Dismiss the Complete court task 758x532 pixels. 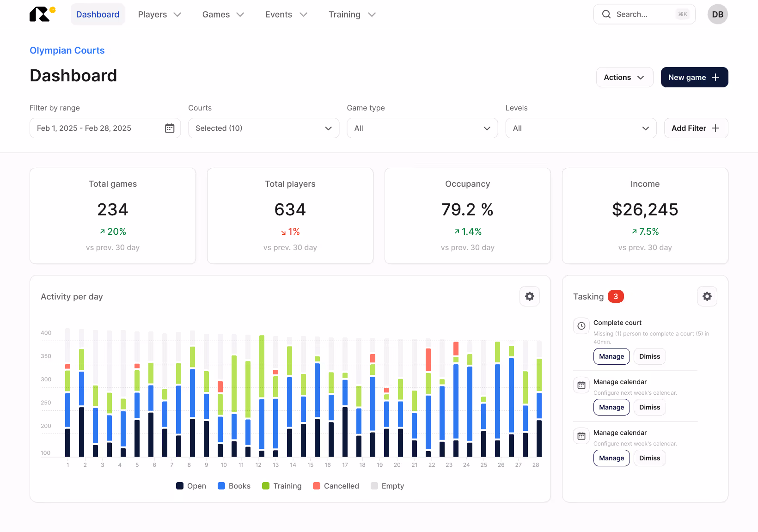[649, 356]
